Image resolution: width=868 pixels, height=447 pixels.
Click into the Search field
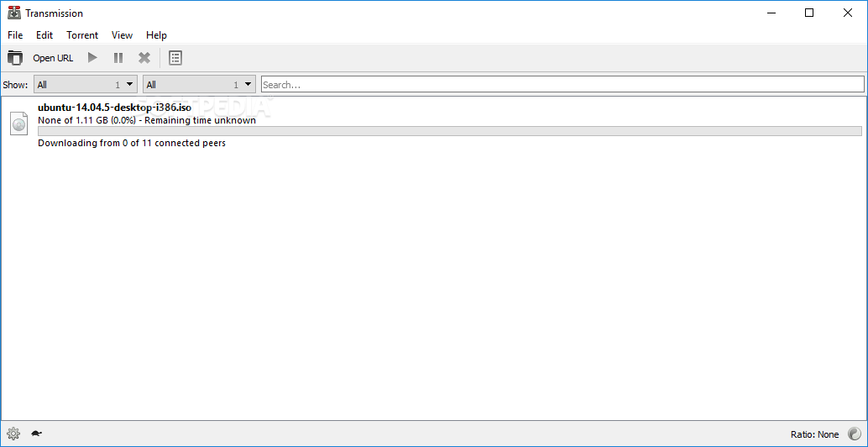click(562, 85)
